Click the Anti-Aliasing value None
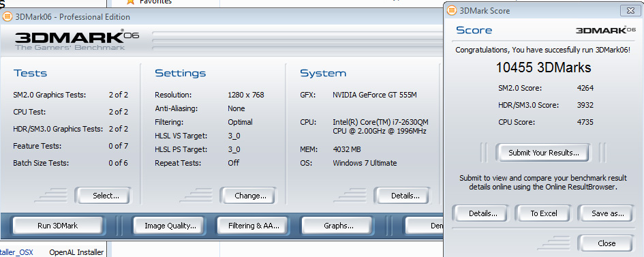Viewport: 644px width, 257px height. click(x=236, y=108)
